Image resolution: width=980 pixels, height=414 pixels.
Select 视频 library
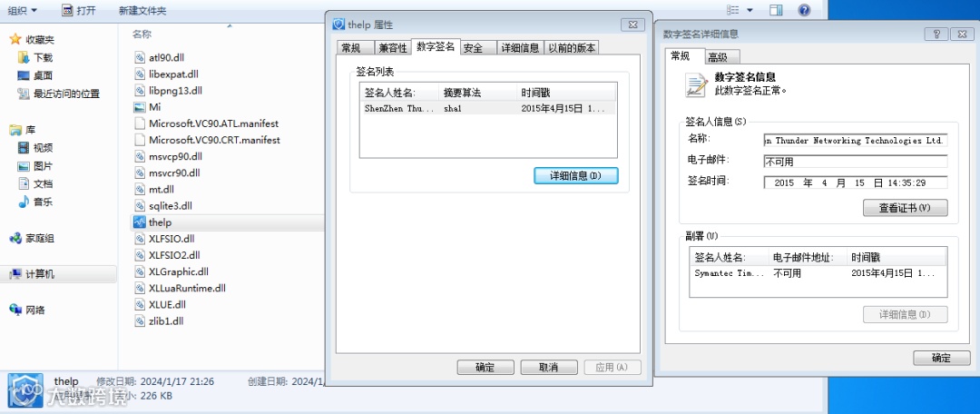(35, 148)
